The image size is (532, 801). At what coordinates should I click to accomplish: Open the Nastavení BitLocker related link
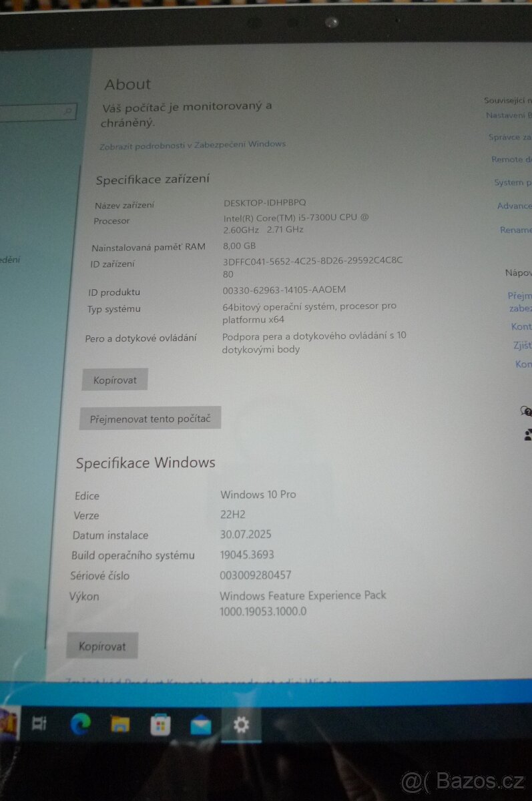[509, 115]
